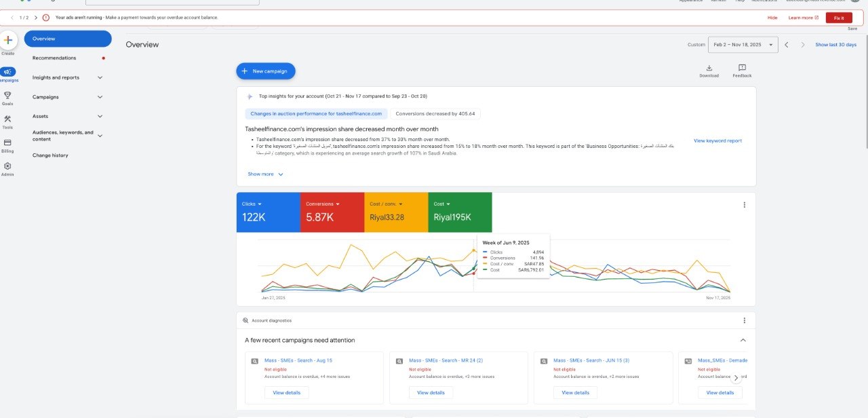
Task: Click the green Cost Riyal195K tile
Action: click(x=460, y=212)
